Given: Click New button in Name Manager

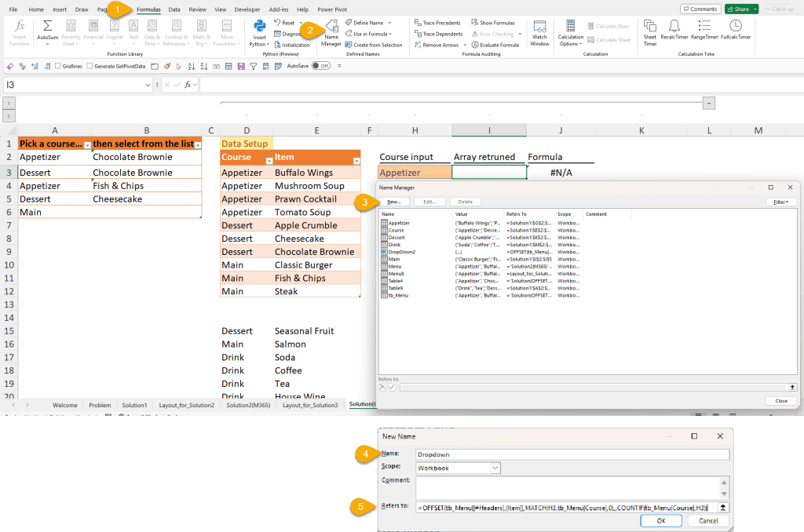Looking at the screenshot, I should [394, 202].
